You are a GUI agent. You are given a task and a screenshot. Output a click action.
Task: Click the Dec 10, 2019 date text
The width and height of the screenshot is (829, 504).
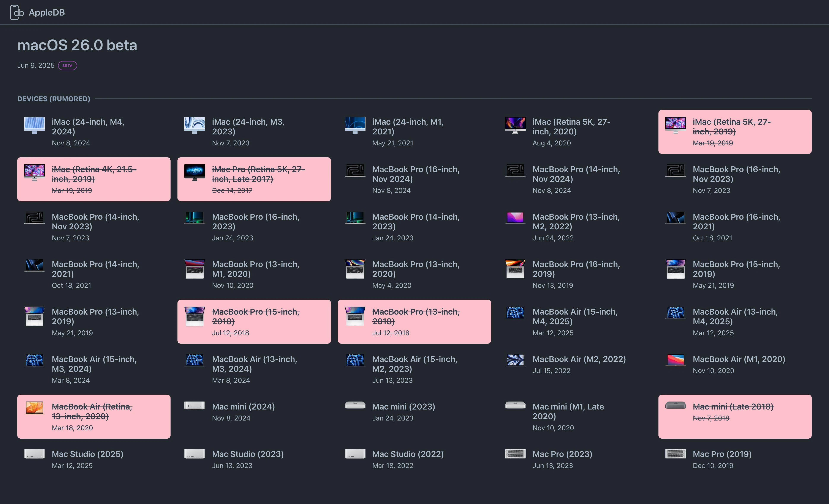click(x=713, y=466)
